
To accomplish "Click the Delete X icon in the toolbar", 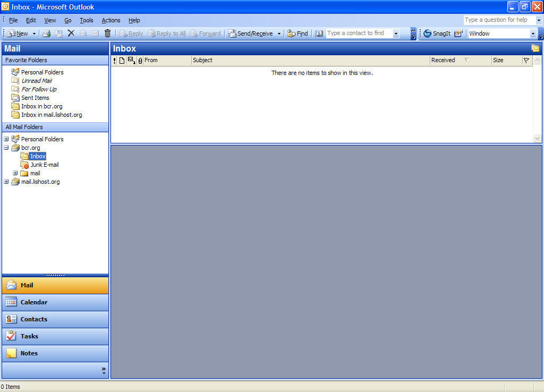I will (71, 33).
